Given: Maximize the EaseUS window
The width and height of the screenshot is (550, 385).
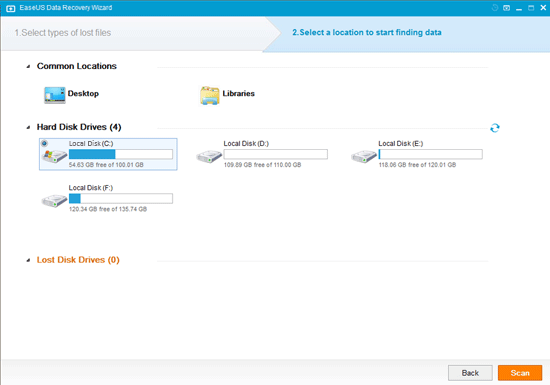Looking at the screenshot, I should tap(531, 8).
